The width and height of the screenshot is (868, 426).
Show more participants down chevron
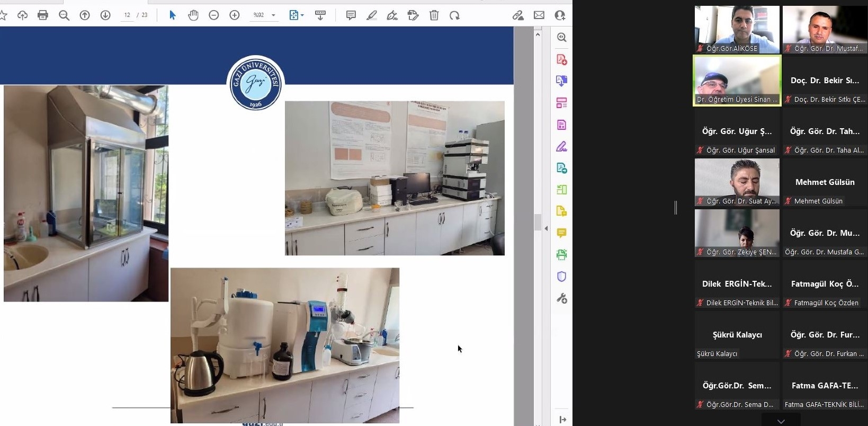tap(781, 421)
